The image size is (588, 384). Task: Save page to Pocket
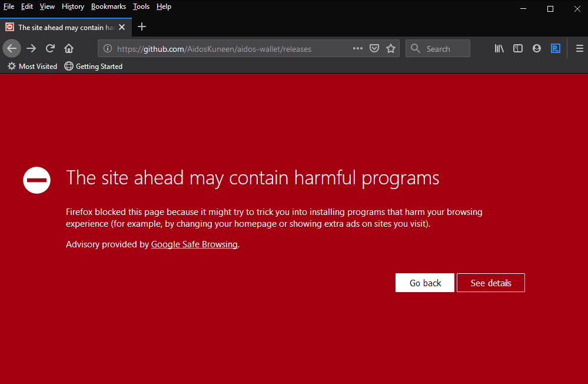(374, 48)
